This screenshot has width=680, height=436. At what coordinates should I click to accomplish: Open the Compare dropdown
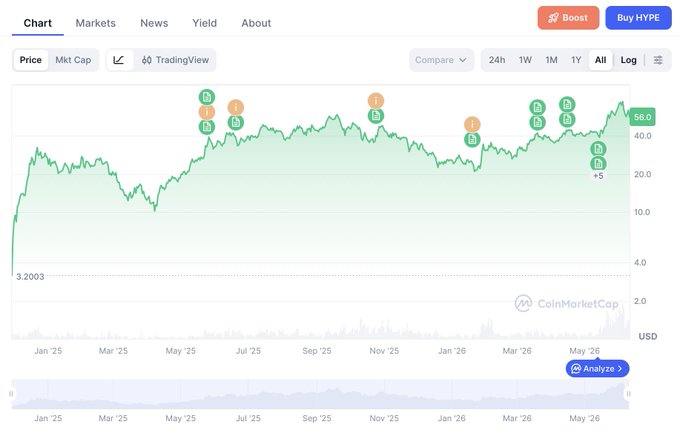click(x=441, y=60)
